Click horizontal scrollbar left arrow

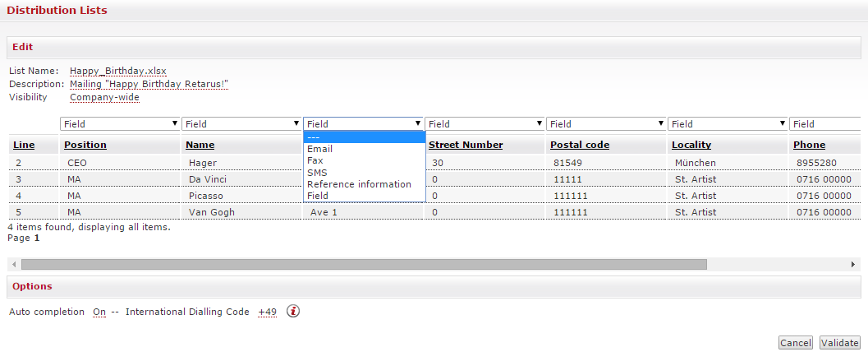pyautogui.click(x=14, y=265)
